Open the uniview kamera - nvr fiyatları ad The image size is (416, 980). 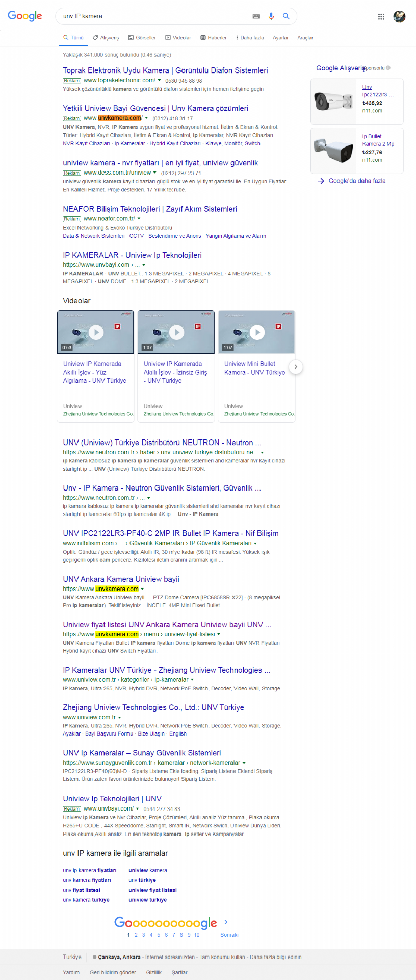coord(160,163)
